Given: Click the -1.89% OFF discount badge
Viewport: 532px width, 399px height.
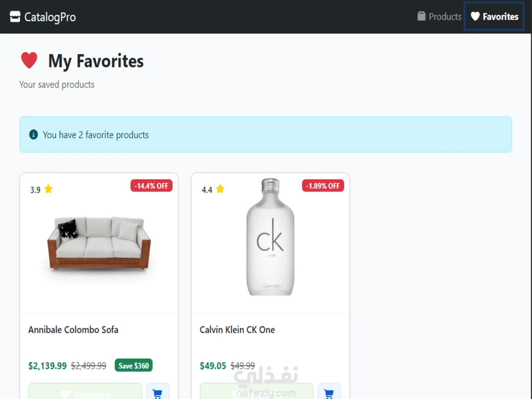Looking at the screenshot, I should (323, 186).
